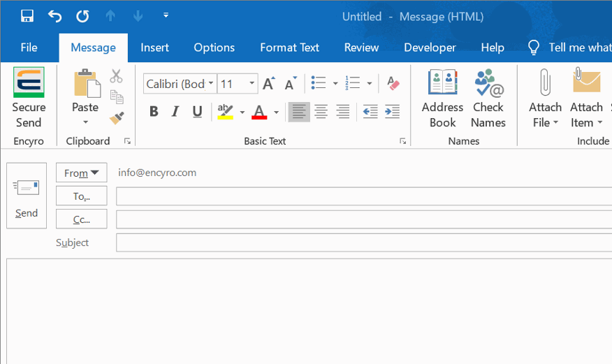
Task: Click the Cut scissors icon
Action: click(x=116, y=76)
